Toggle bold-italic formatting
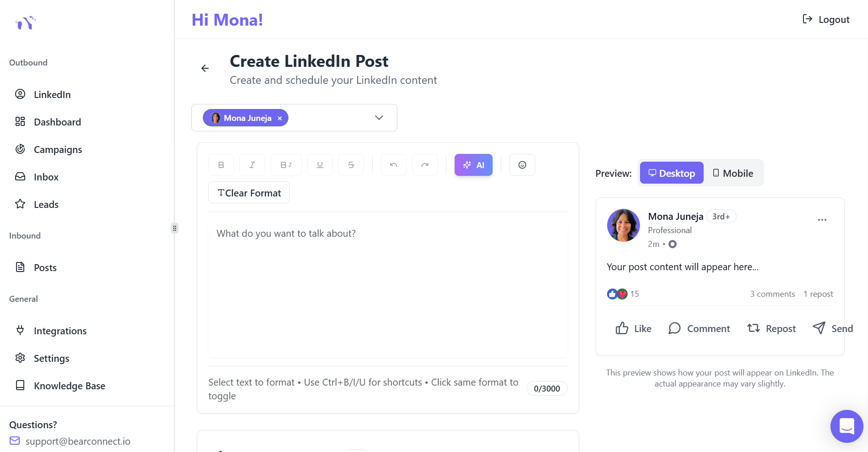Screen dimensions: 868x452 coord(286,165)
